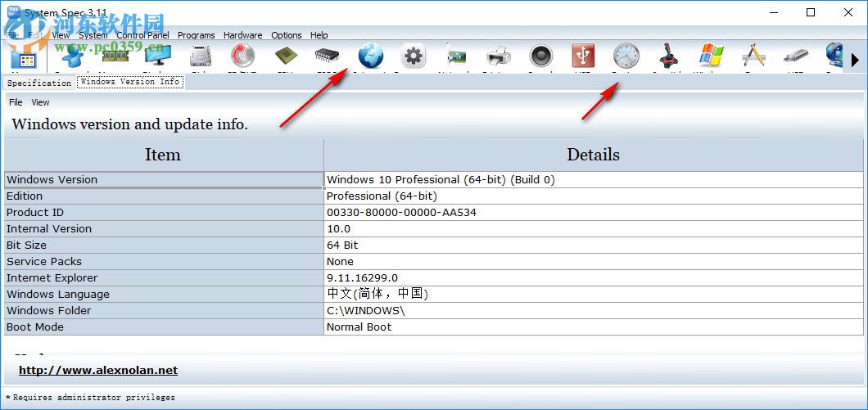Click the System Spec title bar icon
The image size is (868, 410).
tap(13, 12)
